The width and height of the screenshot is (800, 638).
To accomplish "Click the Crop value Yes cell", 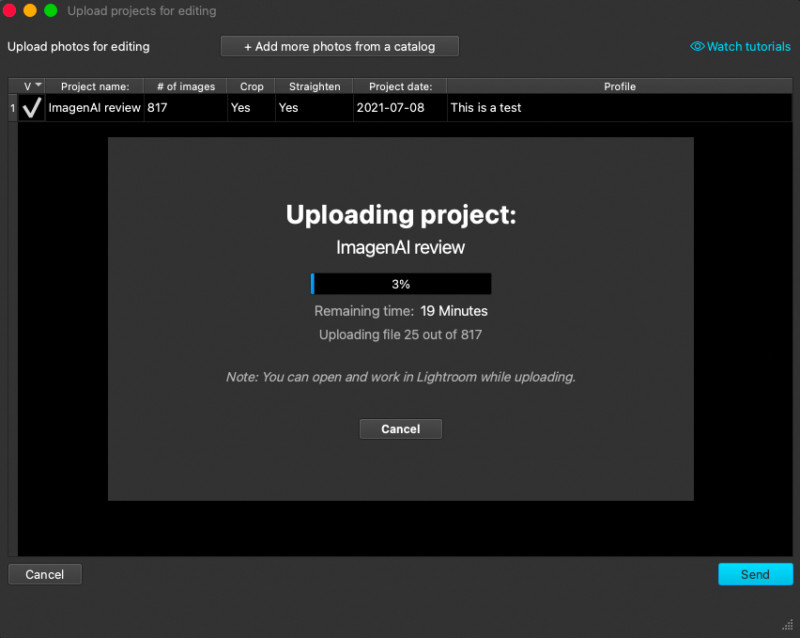I will [x=252, y=108].
